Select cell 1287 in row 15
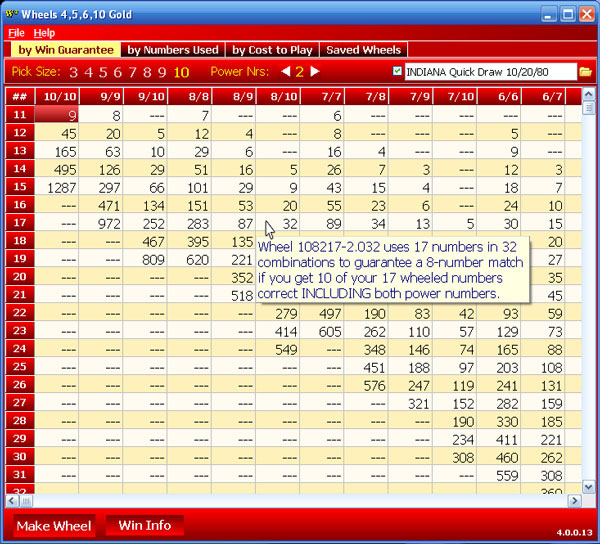 (x=57, y=188)
